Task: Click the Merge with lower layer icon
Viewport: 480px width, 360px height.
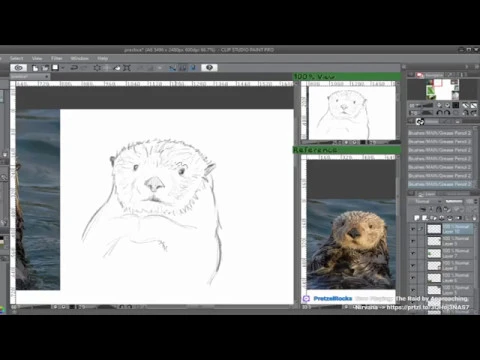Action: pos(450,218)
